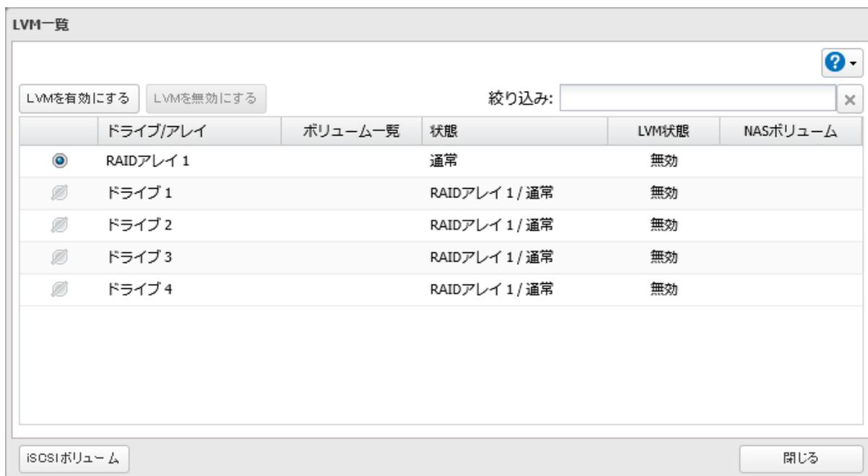
Task: Click the LVM状態 column header
Action: (664, 131)
